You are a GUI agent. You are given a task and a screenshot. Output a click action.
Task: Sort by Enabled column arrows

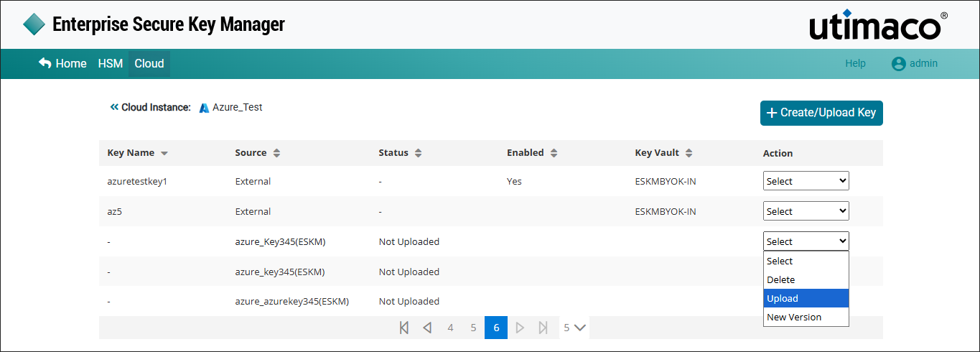[x=554, y=153]
